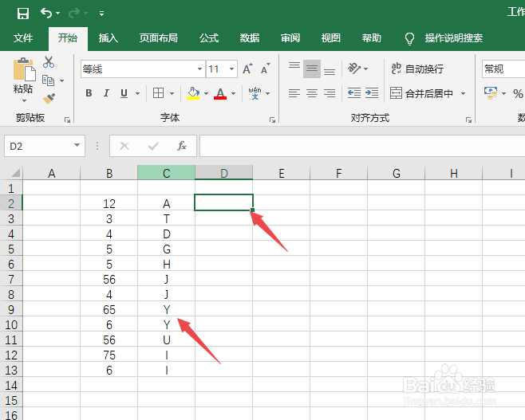This screenshot has width=525, height=420.
Task: Toggle Italic formatting
Action: (106, 93)
